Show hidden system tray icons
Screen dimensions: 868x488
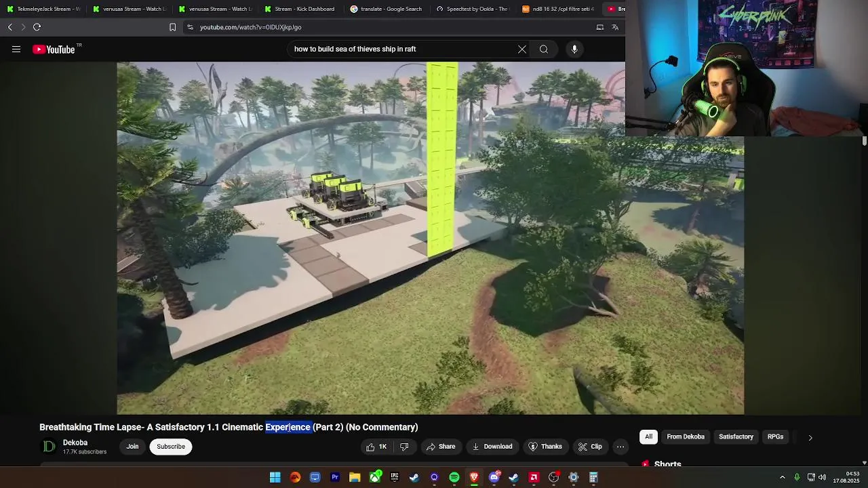point(783,478)
